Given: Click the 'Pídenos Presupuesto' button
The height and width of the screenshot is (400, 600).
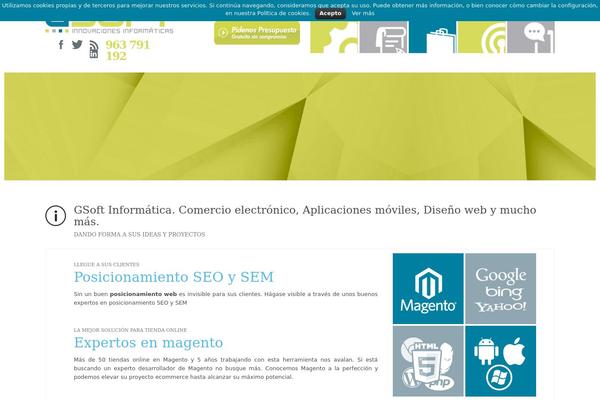Looking at the screenshot, I should point(257,33).
